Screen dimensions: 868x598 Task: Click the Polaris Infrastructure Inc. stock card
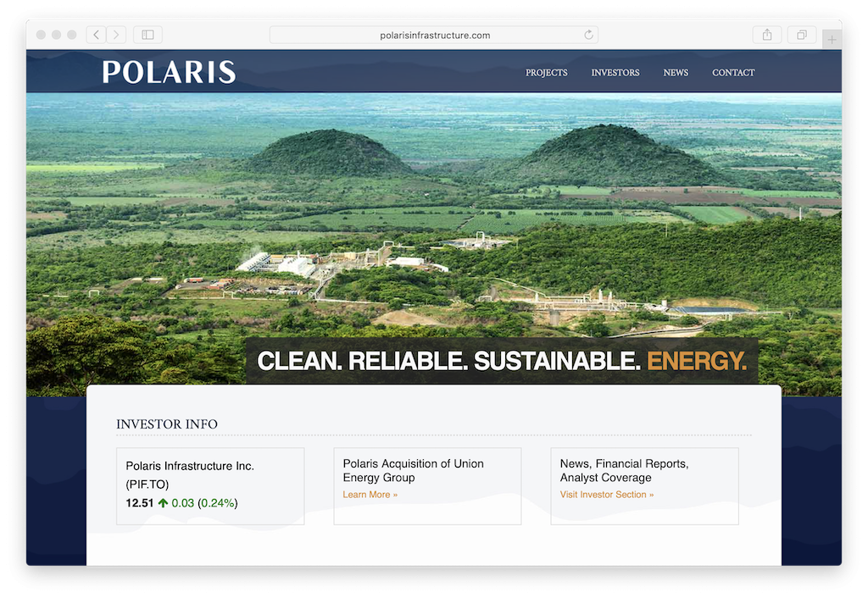(x=209, y=485)
